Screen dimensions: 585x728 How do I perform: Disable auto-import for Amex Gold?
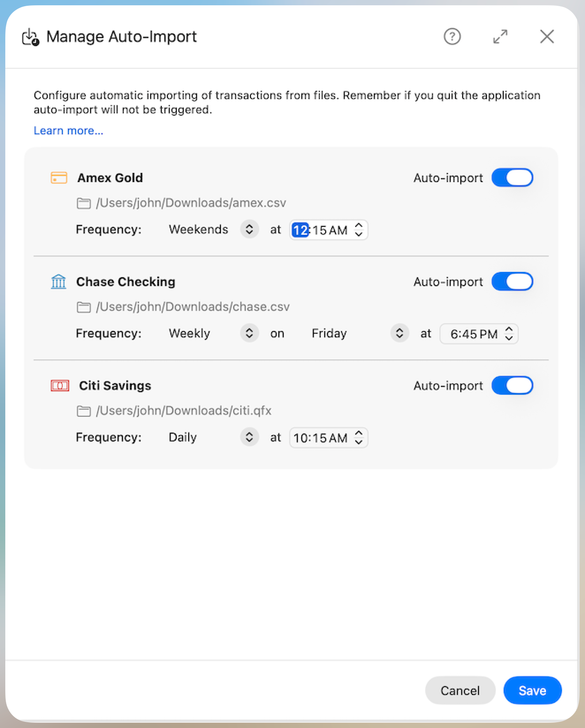513,177
